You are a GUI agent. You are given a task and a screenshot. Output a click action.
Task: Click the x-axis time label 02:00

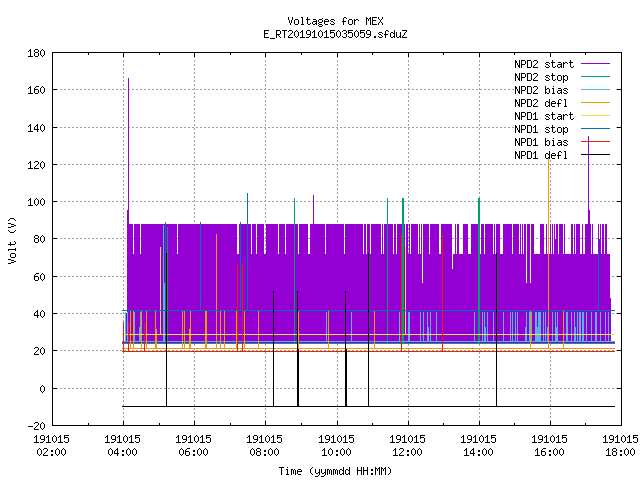(51, 452)
